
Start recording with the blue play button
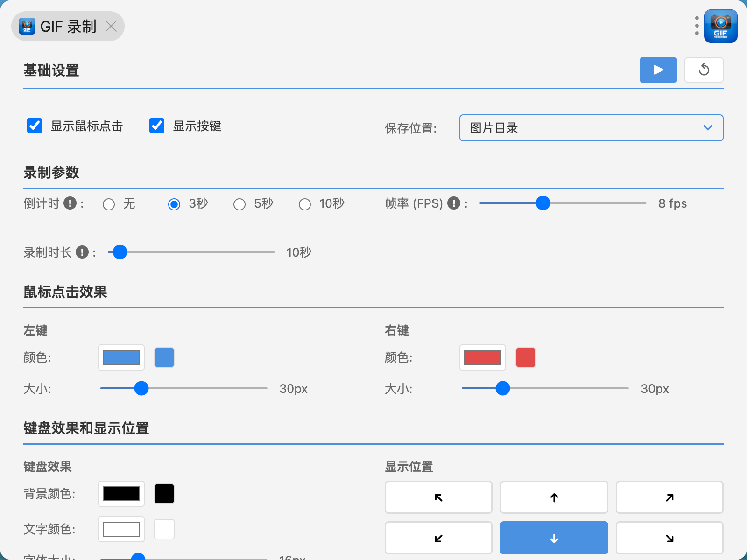(x=658, y=70)
